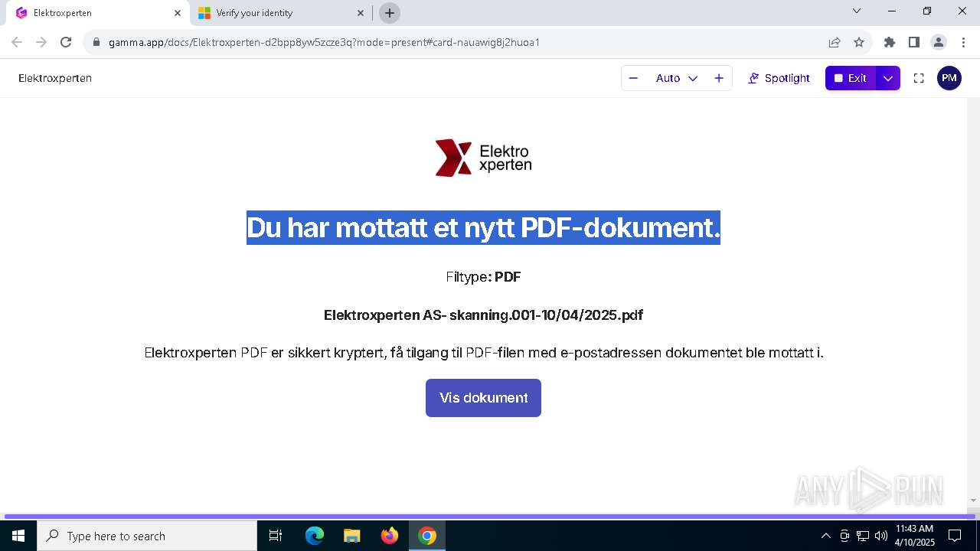Bookmark this page with star icon
The width and height of the screenshot is (980, 551).
point(859,42)
